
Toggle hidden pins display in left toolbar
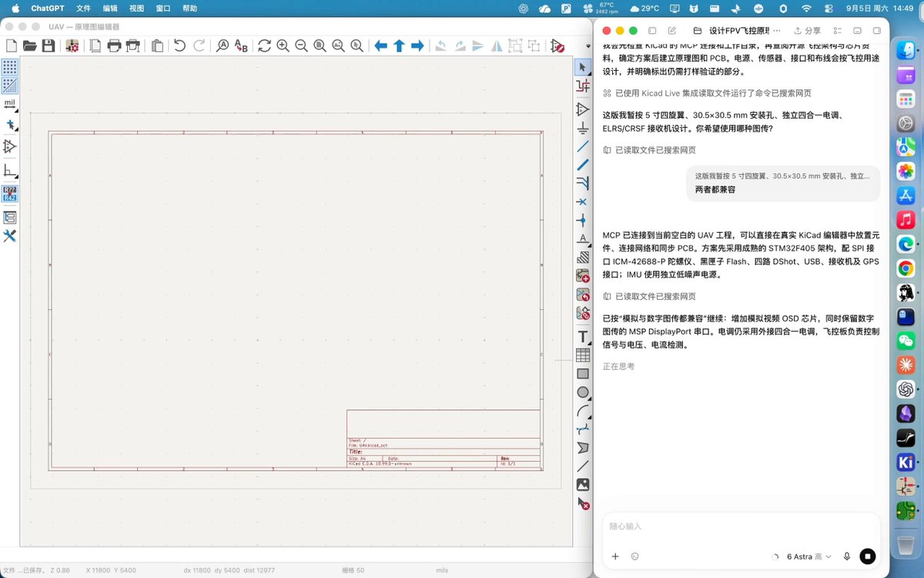(x=10, y=146)
